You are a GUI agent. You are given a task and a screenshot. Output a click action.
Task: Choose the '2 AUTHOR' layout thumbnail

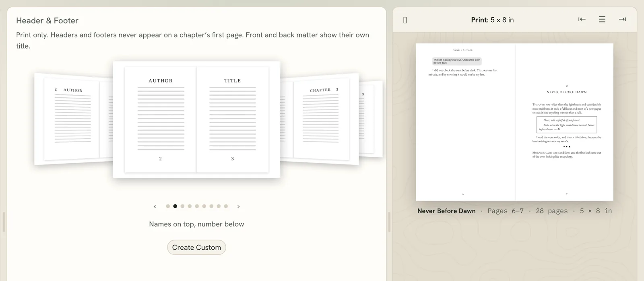(x=74, y=119)
